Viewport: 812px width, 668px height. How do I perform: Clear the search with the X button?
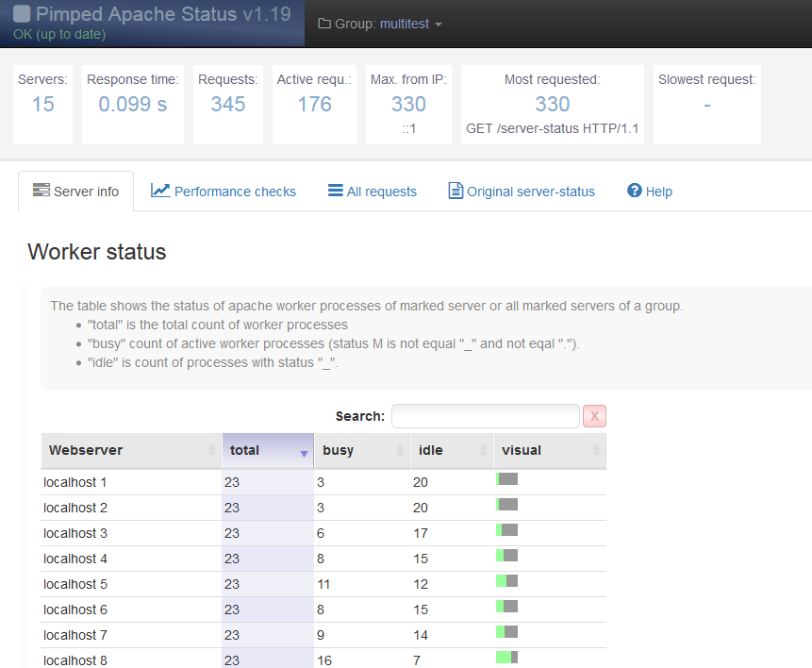click(594, 416)
